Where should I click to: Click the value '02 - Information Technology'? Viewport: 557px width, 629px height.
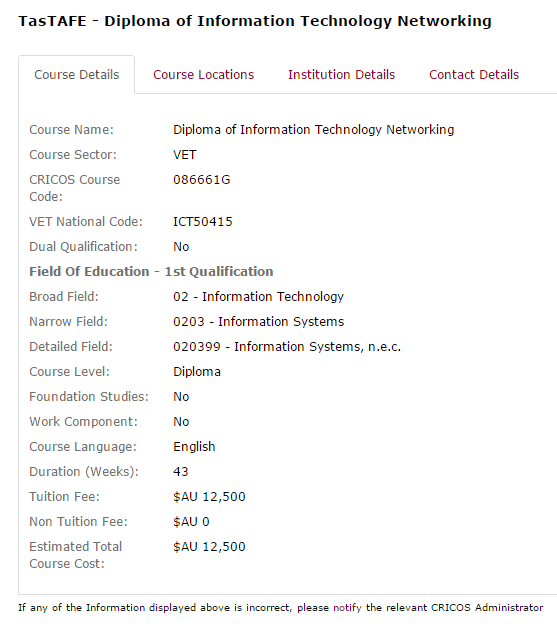[x=258, y=296]
